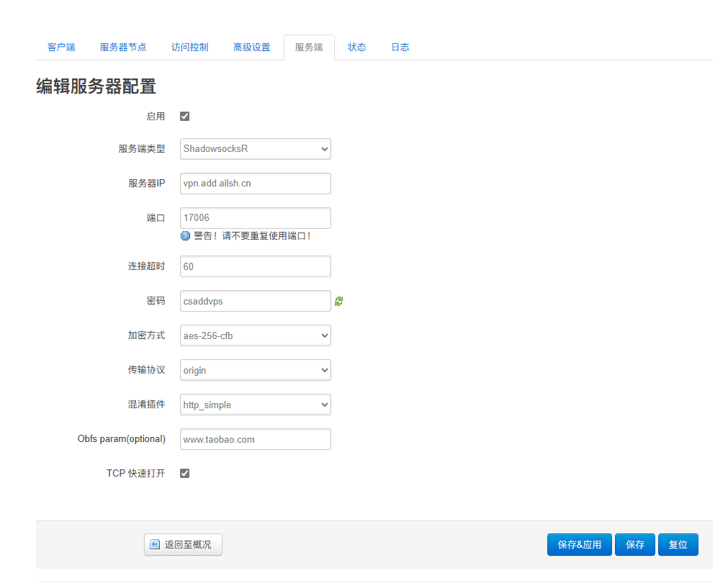The height and width of the screenshot is (586, 728).
Task: Open the 日志 tab
Action: click(x=400, y=48)
